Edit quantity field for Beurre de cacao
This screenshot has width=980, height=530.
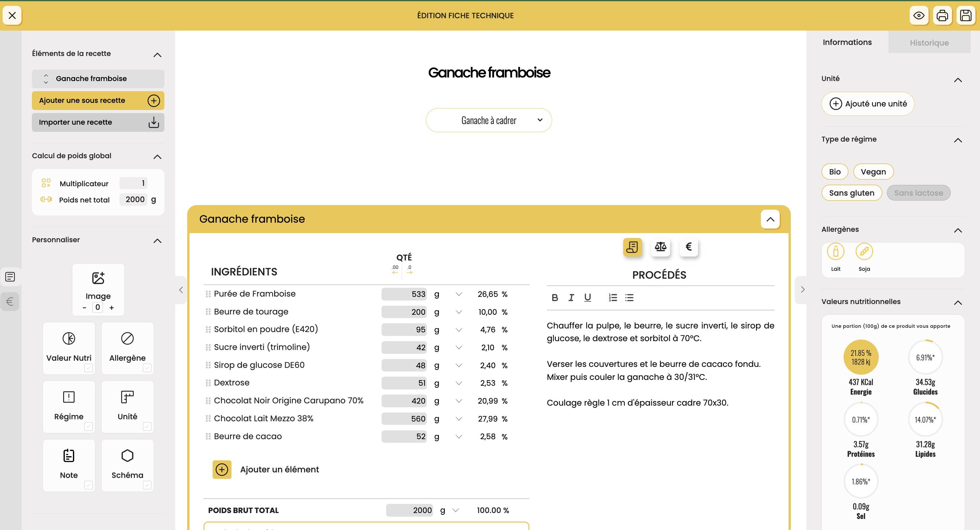[x=404, y=436]
